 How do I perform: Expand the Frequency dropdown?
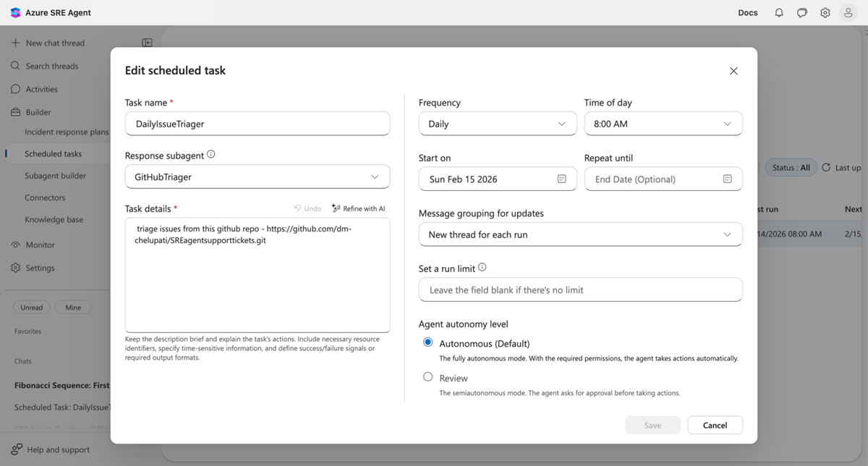[x=498, y=124]
